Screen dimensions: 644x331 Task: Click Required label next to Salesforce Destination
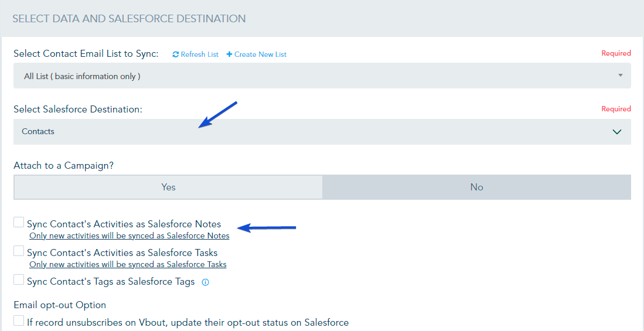[616, 109]
